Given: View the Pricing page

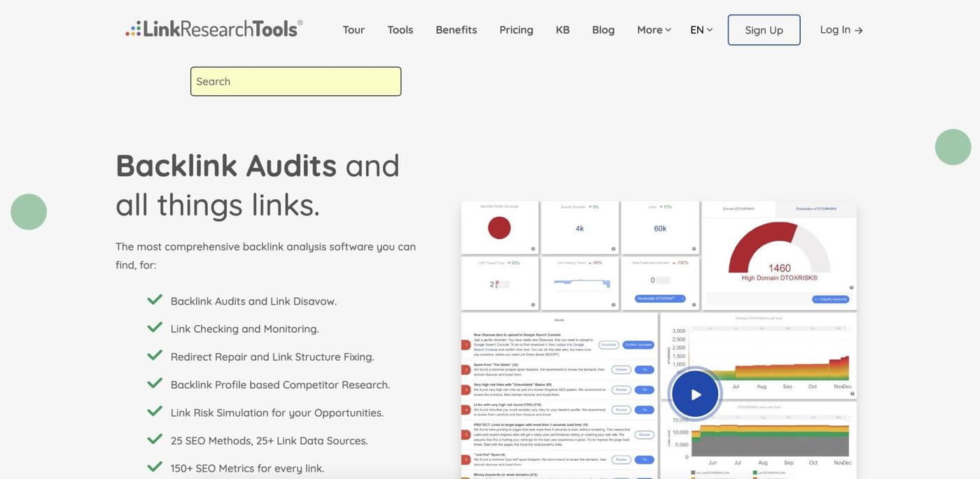Looking at the screenshot, I should pyautogui.click(x=517, y=29).
